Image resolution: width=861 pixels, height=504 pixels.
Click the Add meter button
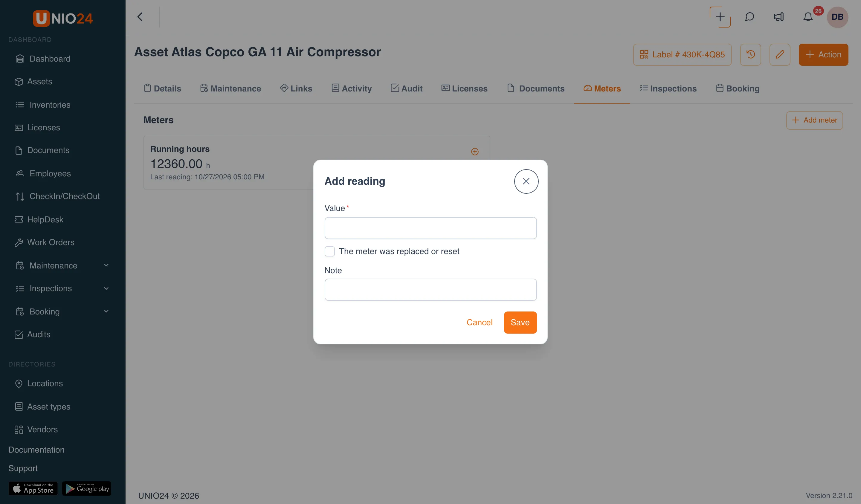pyautogui.click(x=814, y=120)
